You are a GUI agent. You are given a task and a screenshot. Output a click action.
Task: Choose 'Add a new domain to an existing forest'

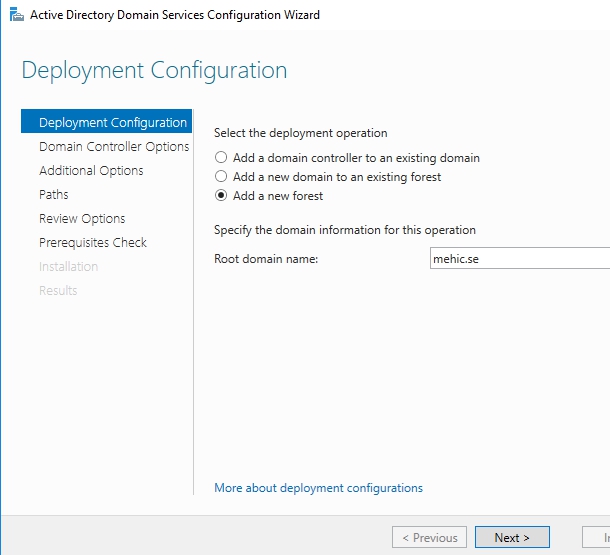click(x=221, y=177)
